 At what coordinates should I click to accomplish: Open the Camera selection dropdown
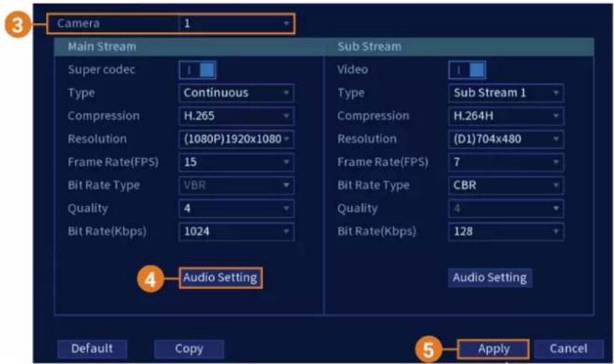click(236, 24)
